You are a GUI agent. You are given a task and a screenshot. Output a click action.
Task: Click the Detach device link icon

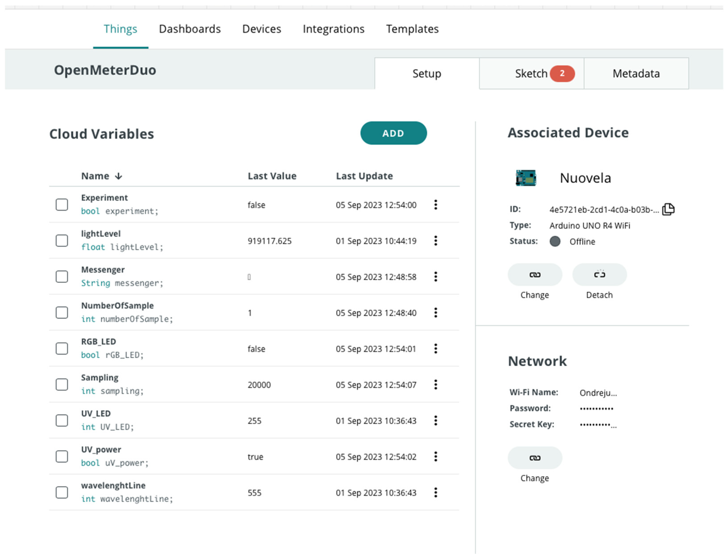[599, 275]
